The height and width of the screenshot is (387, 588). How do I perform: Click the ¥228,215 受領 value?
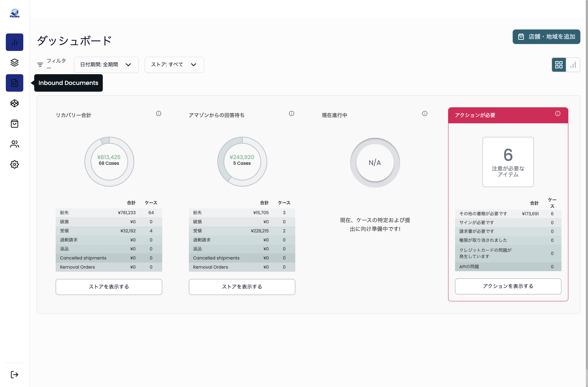pyautogui.click(x=260, y=231)
